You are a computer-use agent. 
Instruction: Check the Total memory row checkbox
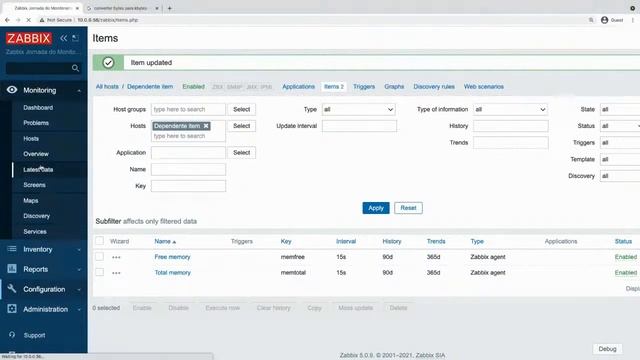coord(100,272)
